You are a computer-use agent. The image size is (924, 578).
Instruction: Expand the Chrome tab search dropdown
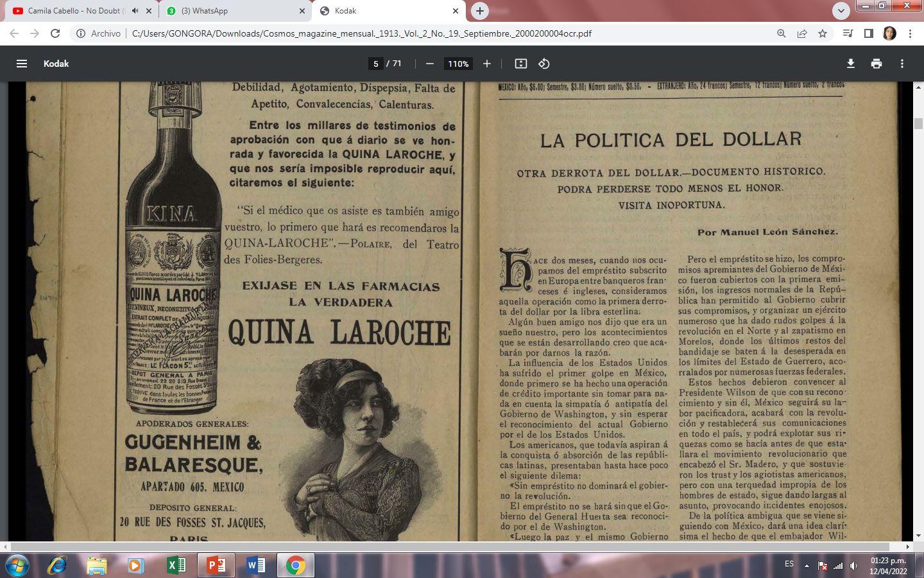point(841,11)
